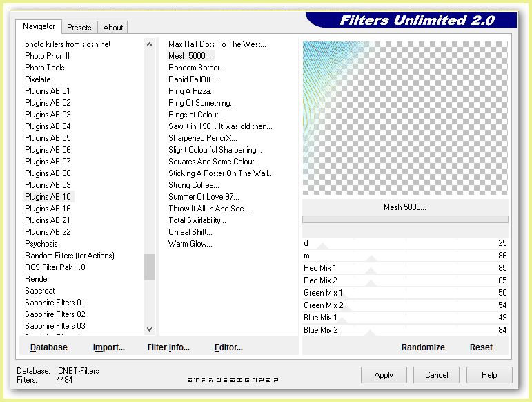
Task: Choose 'Ring Of Something...' filter
Action: (202, 102)
